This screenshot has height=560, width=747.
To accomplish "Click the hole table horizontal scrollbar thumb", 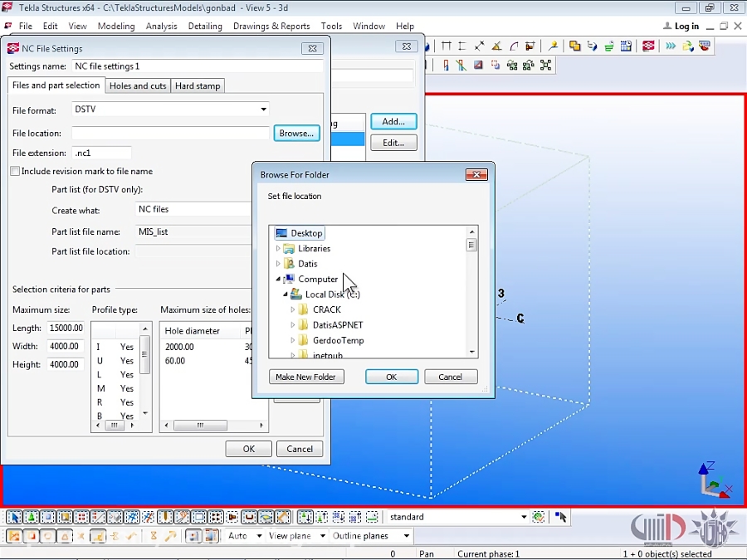I will tap(200, 426).
